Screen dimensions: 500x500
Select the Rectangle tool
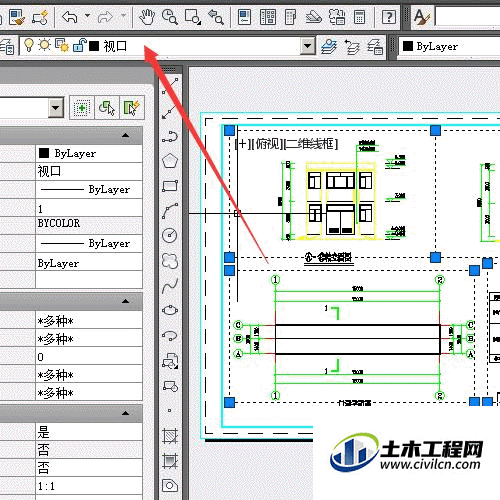coord(170,186)
